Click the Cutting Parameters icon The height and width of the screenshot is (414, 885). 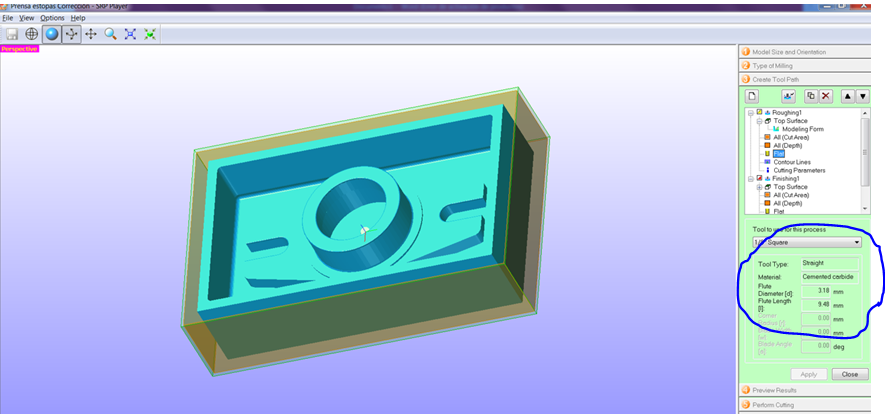click(767, 170)
